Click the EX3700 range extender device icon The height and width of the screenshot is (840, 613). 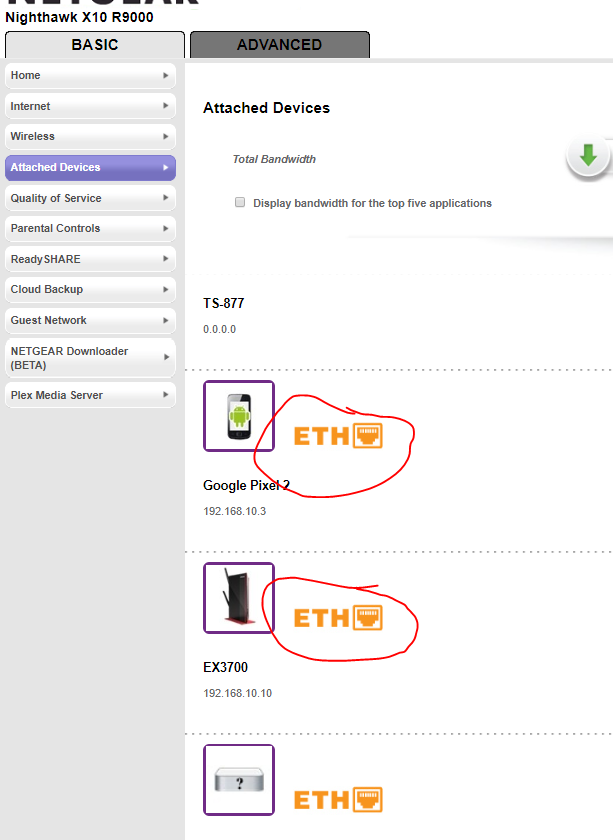click(x=238, y=597)
